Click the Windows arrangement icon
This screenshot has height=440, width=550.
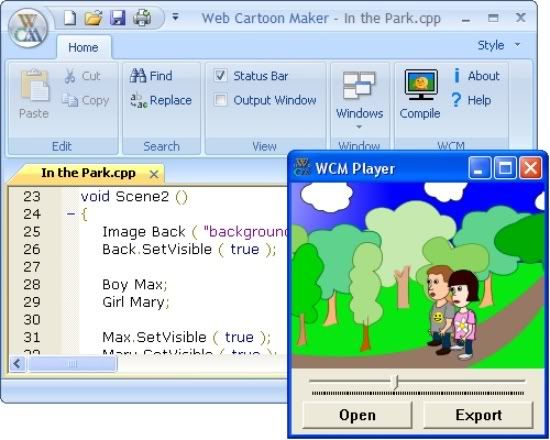click(x=359, y=85)
